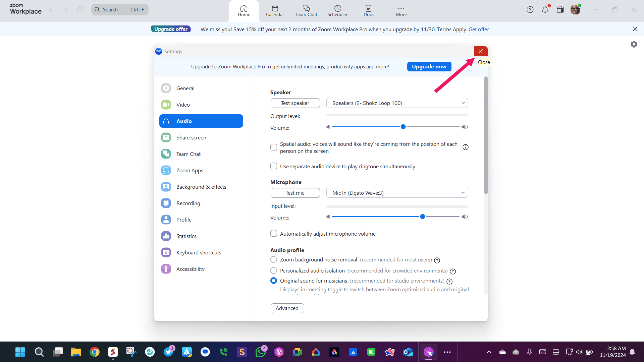Image resolution: width=644 pixels, height=362 pixels.
Task: Click the Speaker volume slider handle
Action: coord(403,127)
